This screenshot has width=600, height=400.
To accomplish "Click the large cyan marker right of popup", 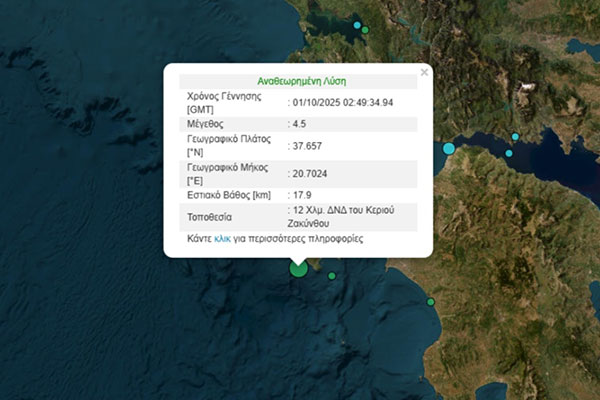I will (x=448, y=149).
